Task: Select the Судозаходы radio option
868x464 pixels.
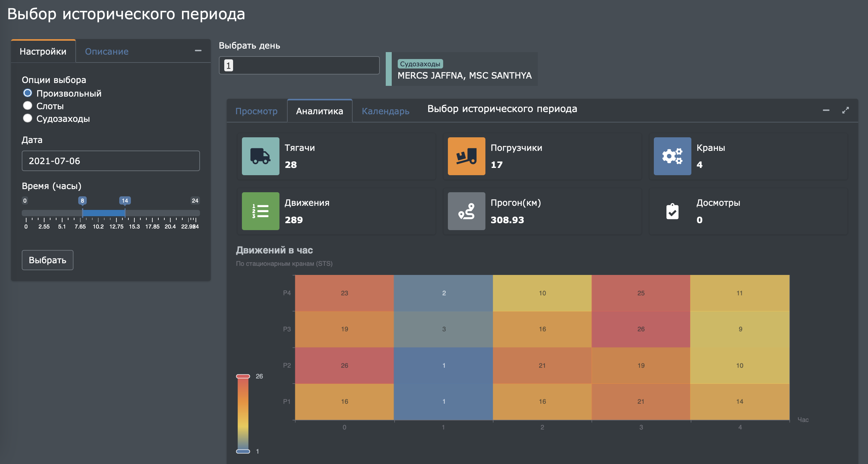Action: click(x=28, y=118)
